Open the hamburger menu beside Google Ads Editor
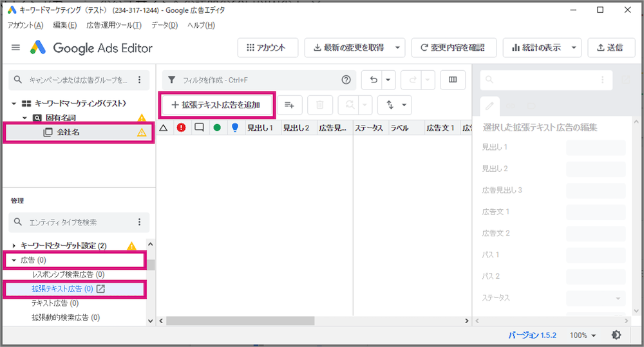 15,48
